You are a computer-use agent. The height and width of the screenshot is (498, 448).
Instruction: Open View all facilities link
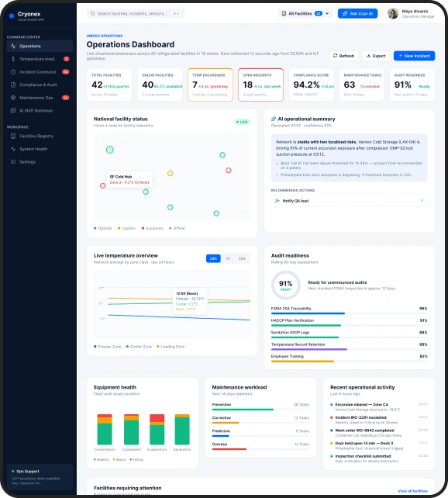(413, 491)
